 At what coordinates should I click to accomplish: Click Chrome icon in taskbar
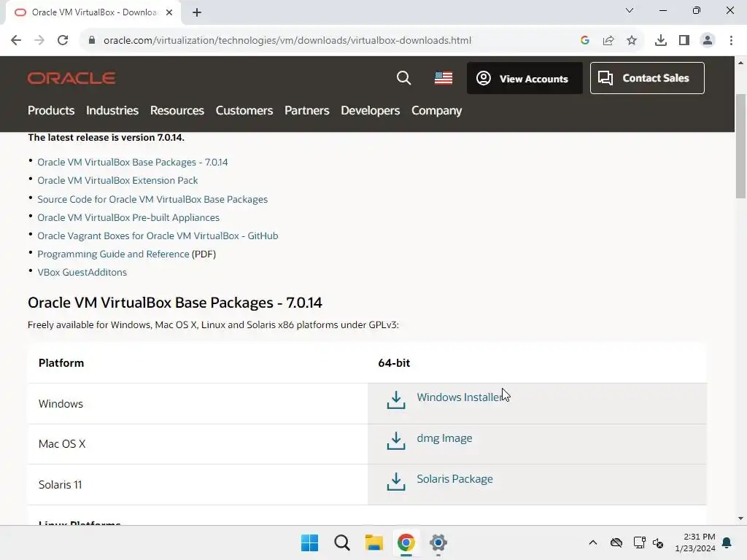[406, 542]
